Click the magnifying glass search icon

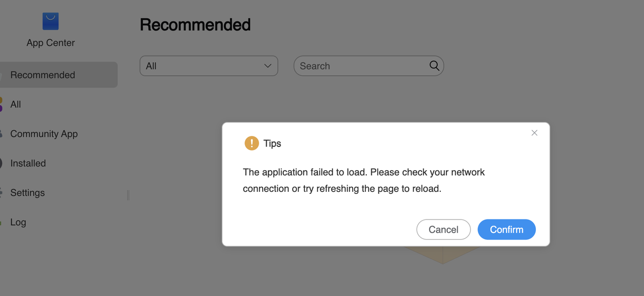click(434, 65)
